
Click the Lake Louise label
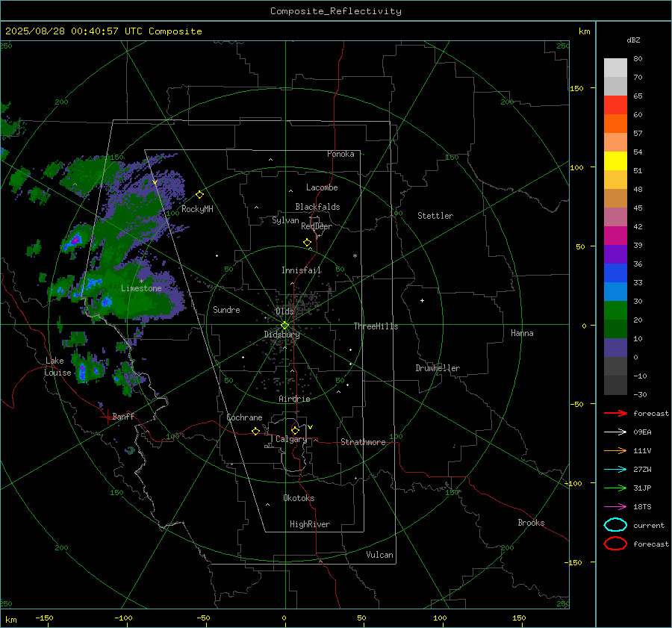coord(57,367)
